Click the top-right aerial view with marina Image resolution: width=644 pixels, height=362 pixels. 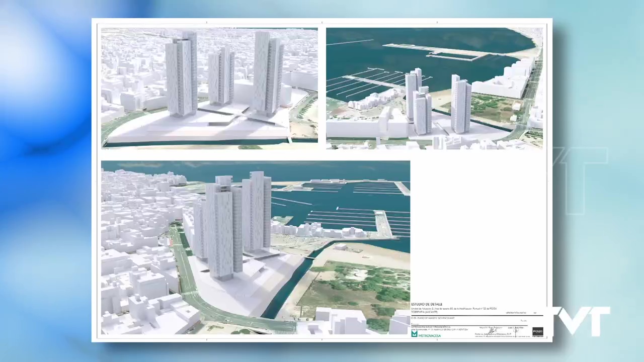[434, 88]
